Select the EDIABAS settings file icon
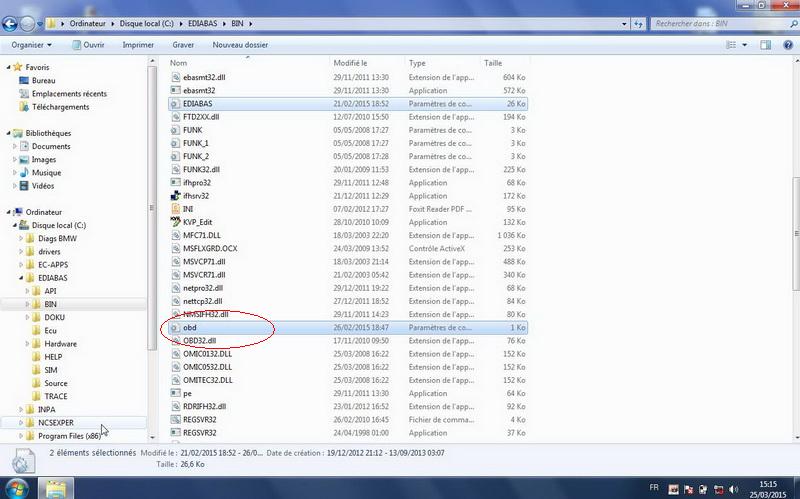Image resolution: width=800 pixels, height=499 pixels. [176, 104]
